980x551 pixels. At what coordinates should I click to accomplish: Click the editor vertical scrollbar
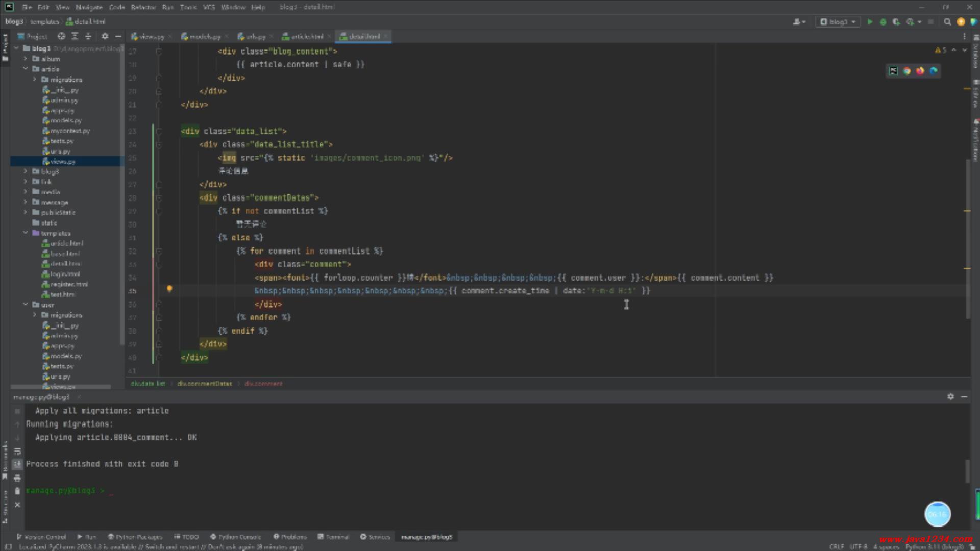[967, 240]
